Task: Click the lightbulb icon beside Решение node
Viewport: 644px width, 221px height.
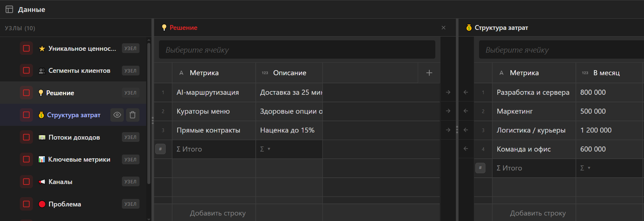Action: 41,93
